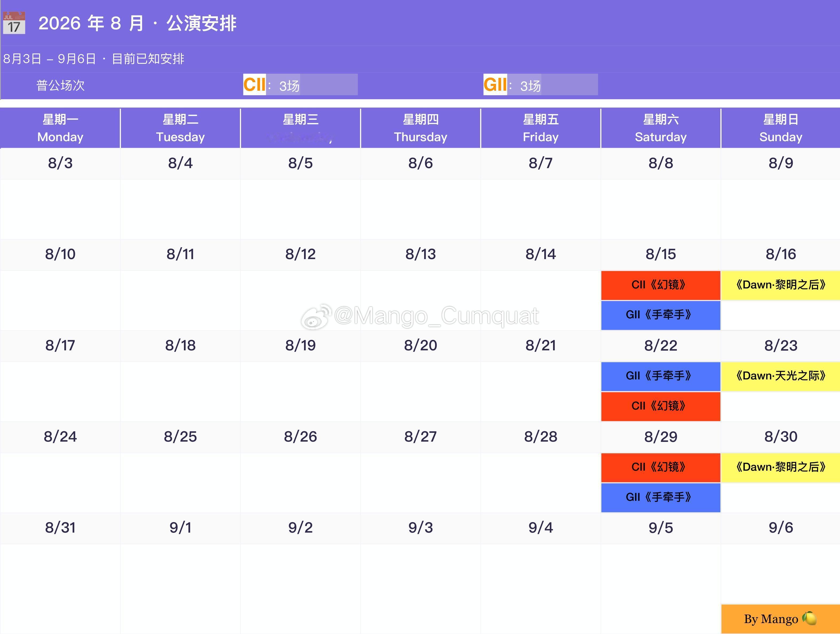Open the GII《手牵手》 event under 8/29

coord(661,497)
